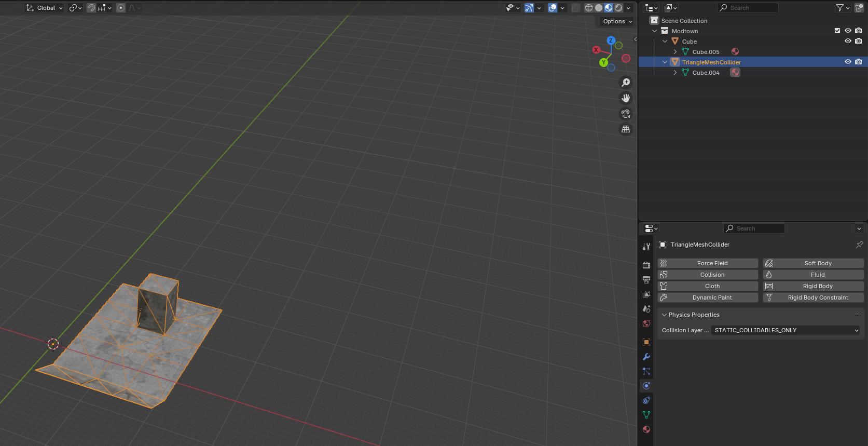The image size is (868, 446).
Task: Switch to material preview shading
Action: (x=609, y=8)
